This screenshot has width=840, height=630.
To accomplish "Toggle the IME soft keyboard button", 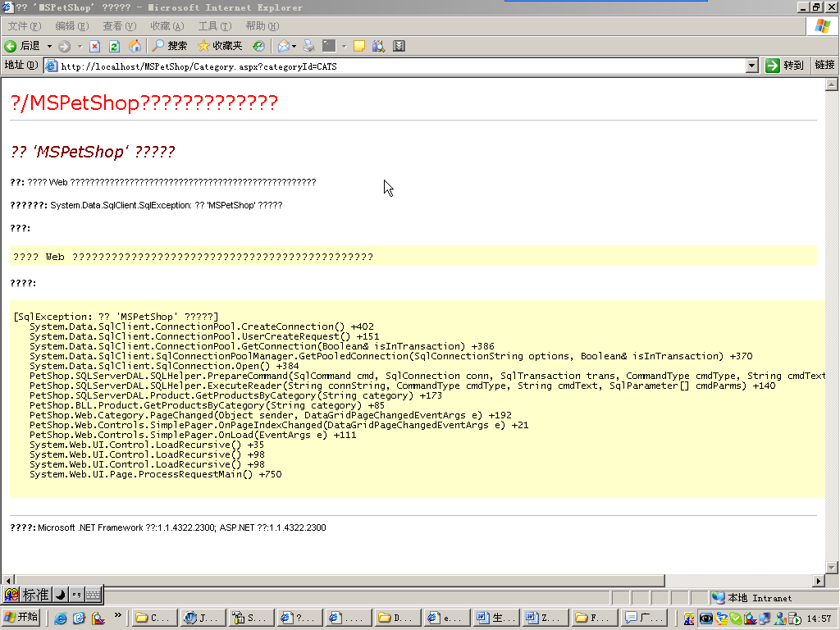I will (94, 595).
